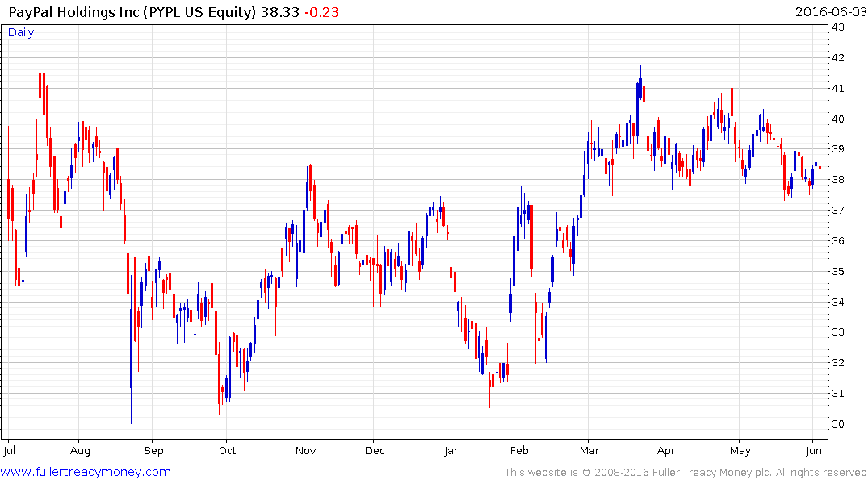This screenshot has height=484, width=868.
Task: Click the 'May' x-axis label
Action: (740, 450)
